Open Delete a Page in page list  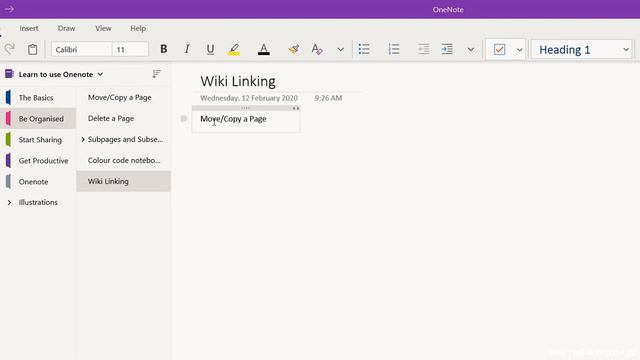[123, 119]
